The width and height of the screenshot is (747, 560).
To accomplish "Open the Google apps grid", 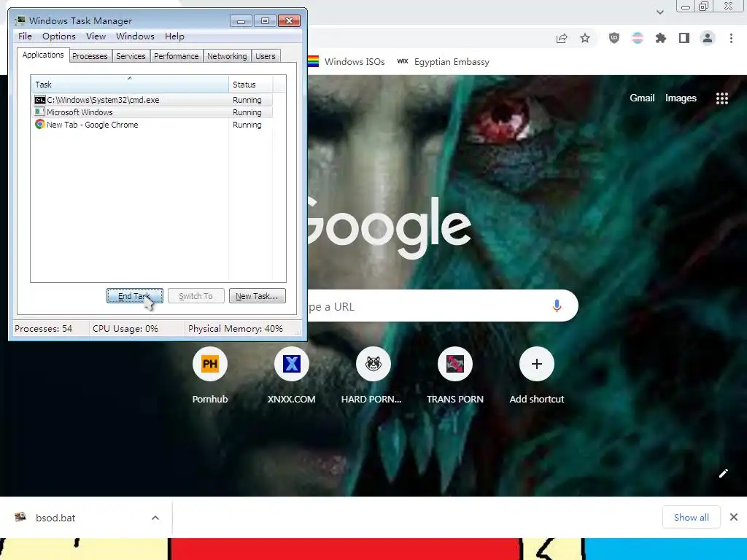I will [721, 98].
